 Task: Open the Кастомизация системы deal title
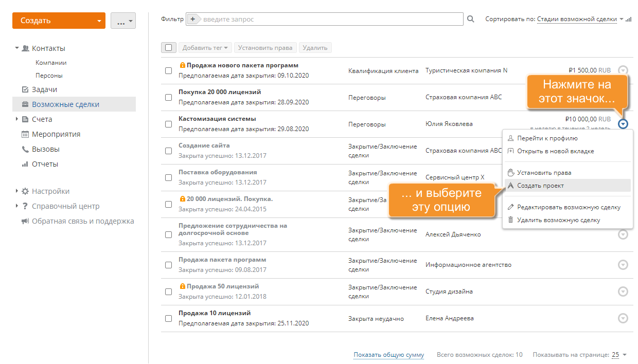[x=217, y=119]
